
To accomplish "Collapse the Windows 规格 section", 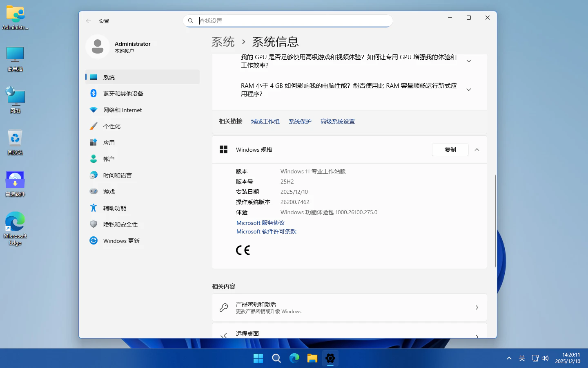I will pos(477,150).
